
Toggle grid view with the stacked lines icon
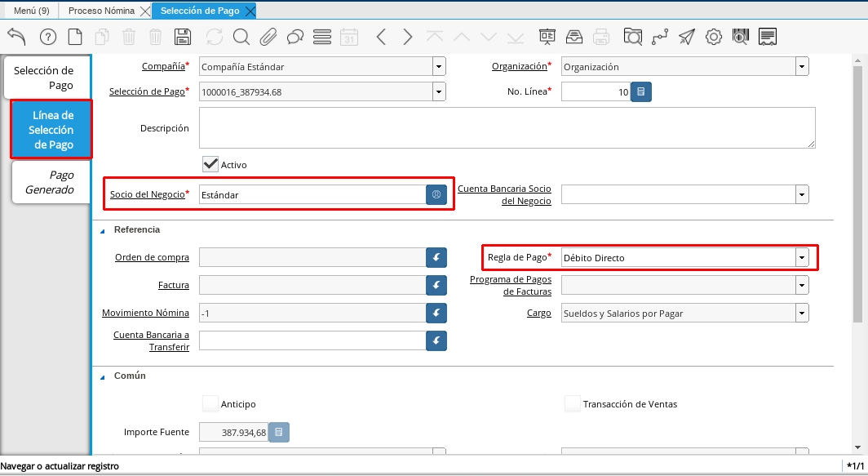(x=322, y=37)
